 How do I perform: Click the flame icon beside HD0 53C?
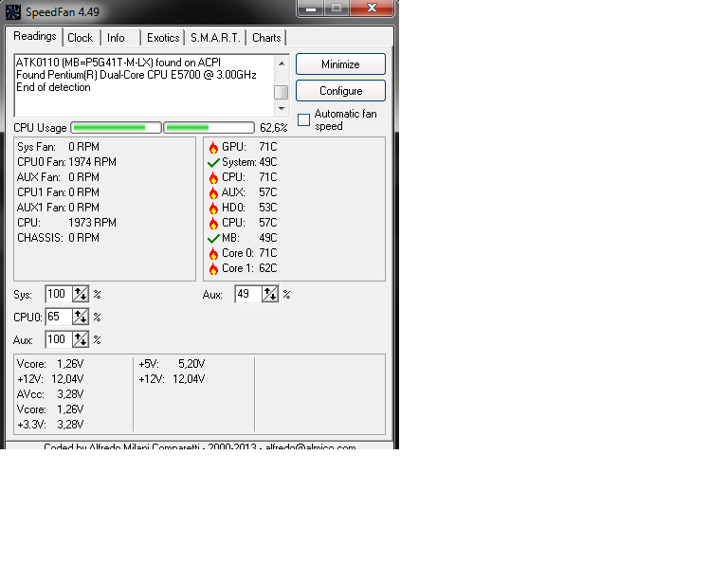pyautogui.click(x=213, y=208)
